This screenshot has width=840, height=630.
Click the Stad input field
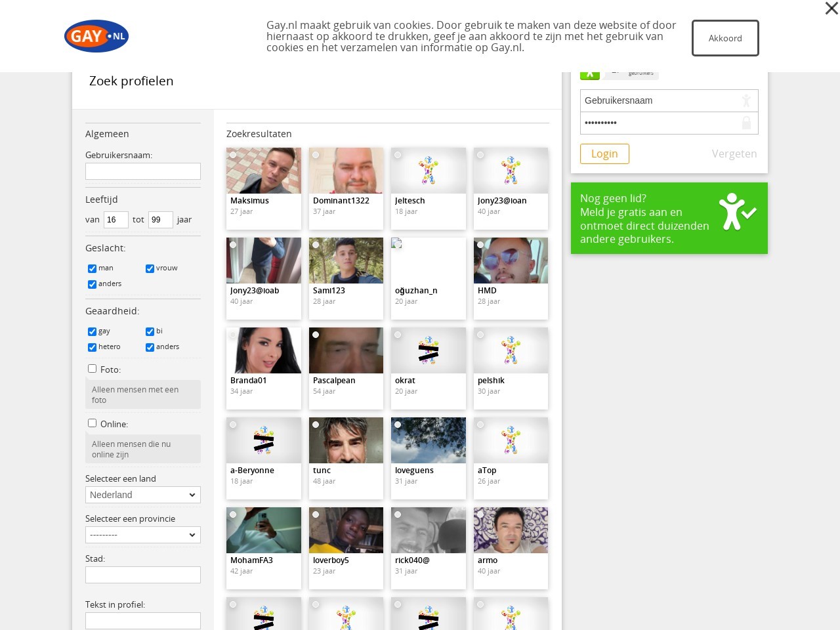[x=143, y=575]
